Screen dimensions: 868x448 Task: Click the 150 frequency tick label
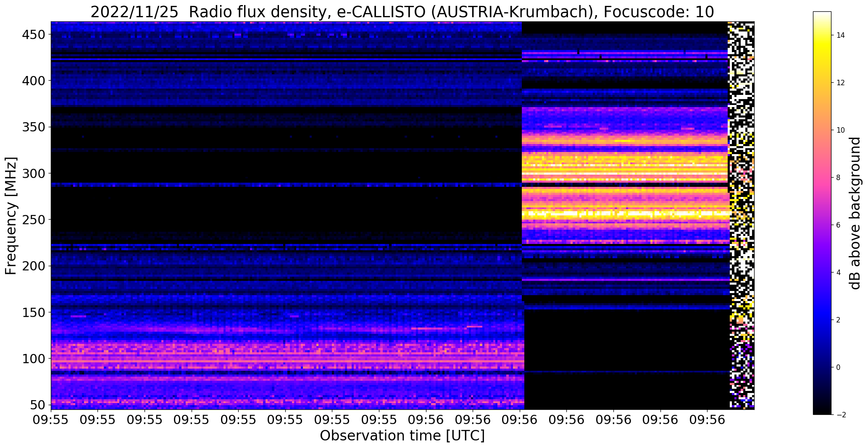(x=33, y=312)
